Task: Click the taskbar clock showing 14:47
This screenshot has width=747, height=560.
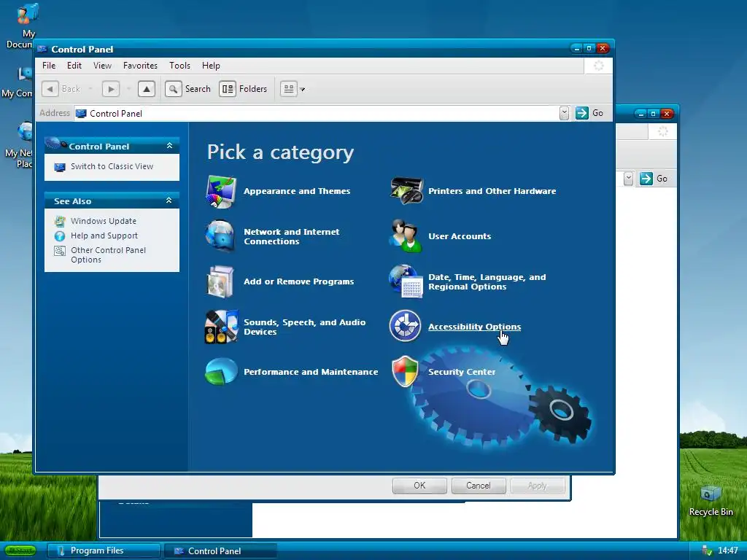Action: (727, 551)
